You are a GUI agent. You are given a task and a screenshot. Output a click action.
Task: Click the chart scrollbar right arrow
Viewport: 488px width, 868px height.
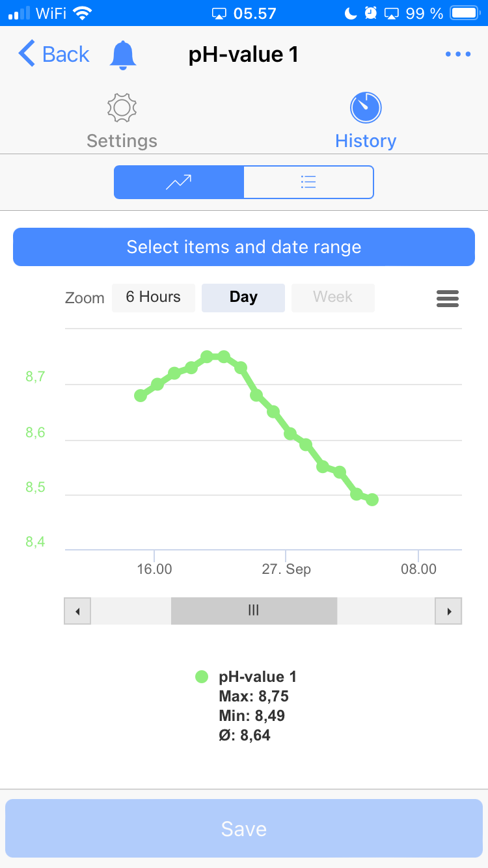[x=448, y=612]
